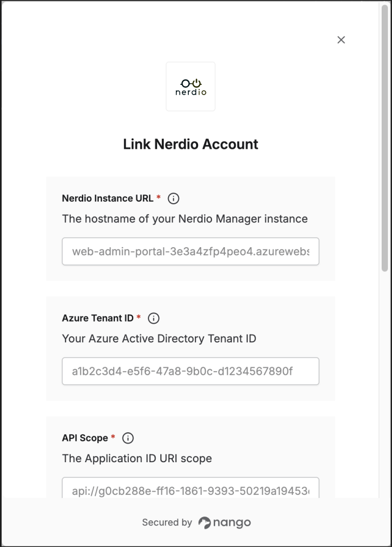Image resolution: width=392 pixels, height=547 pixels.
Task: Click the 'Secured by' text
Action: pos(167,522)
